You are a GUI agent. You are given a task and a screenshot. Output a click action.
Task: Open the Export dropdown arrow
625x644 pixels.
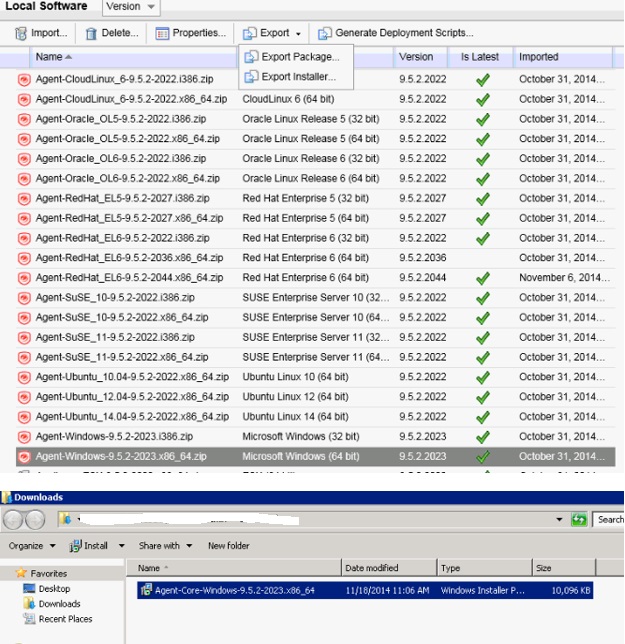pyautogui.click(x=298, y=34)
